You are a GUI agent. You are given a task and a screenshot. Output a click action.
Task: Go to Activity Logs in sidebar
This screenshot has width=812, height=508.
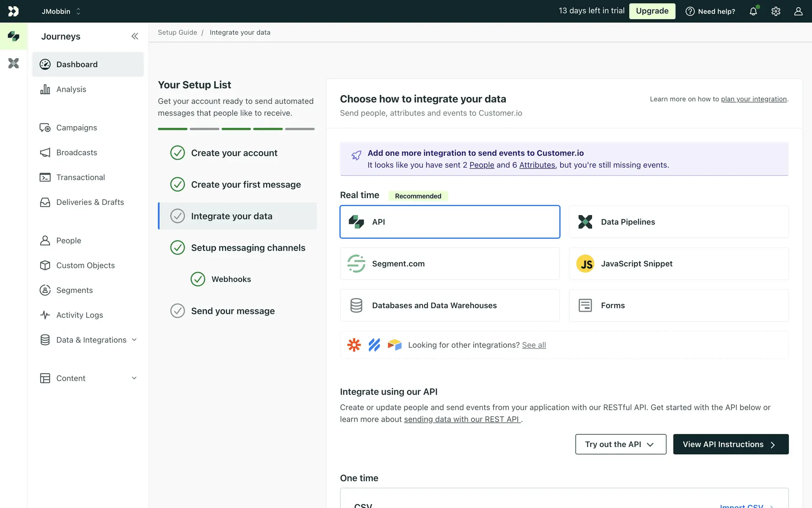80,315
